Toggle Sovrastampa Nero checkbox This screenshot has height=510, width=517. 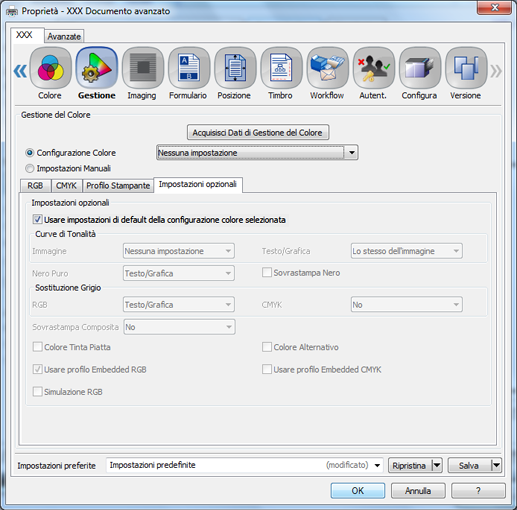coord(267,273)
